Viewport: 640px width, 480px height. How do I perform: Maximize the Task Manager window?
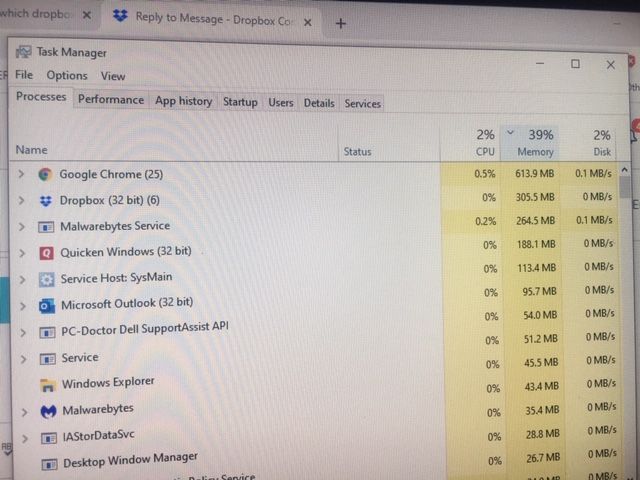click(575, 64)
